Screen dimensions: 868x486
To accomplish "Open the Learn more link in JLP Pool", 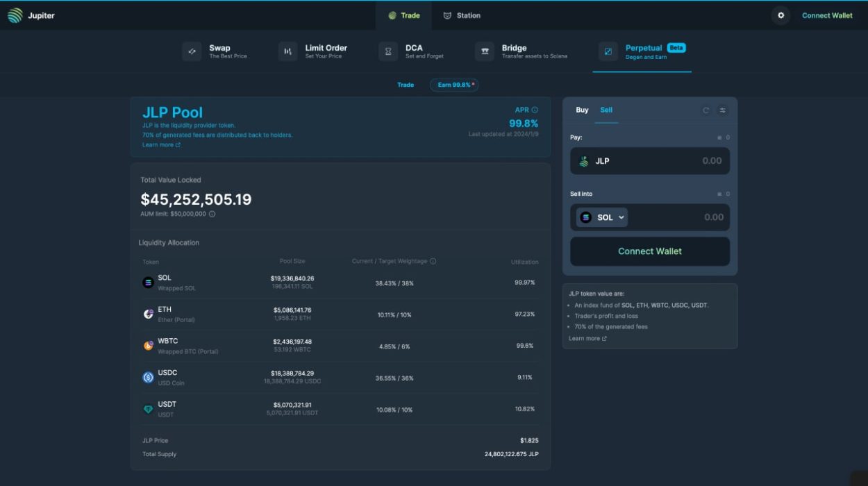I will click(x=159, y=144).
